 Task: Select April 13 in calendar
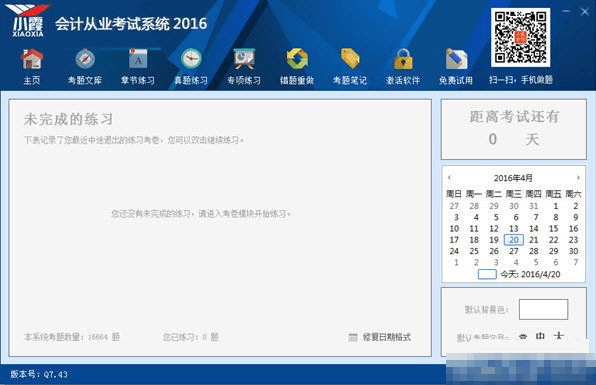pos(514,228)
